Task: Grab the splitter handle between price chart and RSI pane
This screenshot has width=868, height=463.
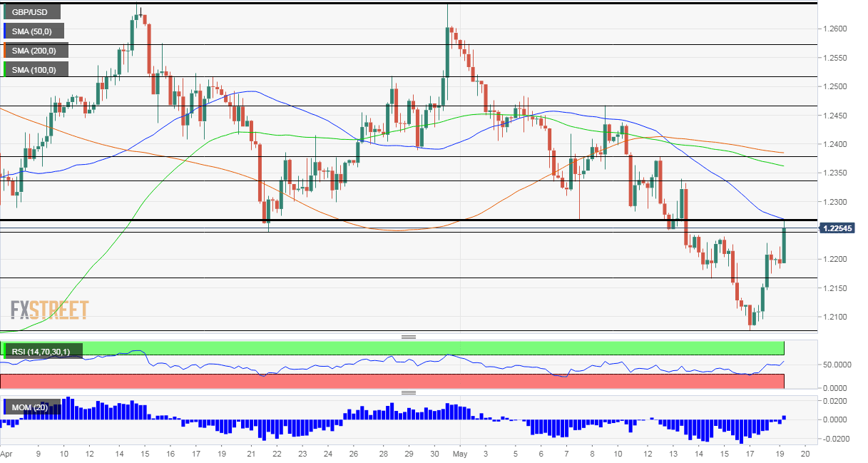Action: click(409, 337)
